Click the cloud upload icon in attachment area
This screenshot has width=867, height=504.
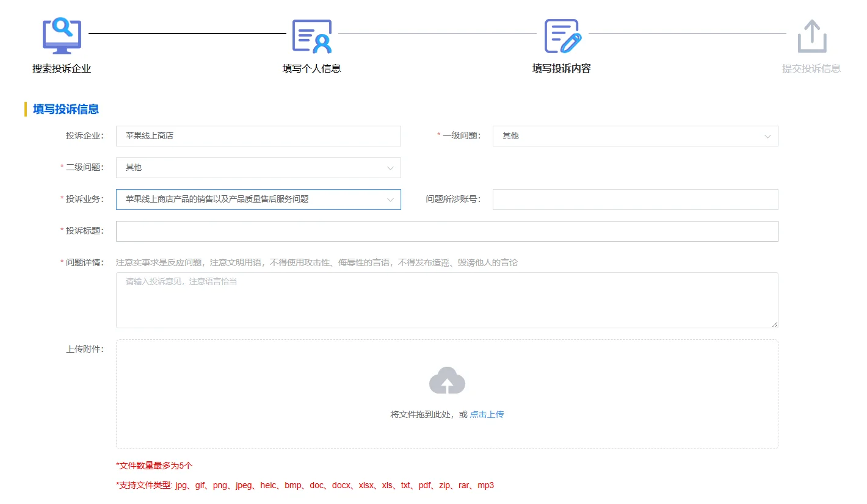[447, 380]
